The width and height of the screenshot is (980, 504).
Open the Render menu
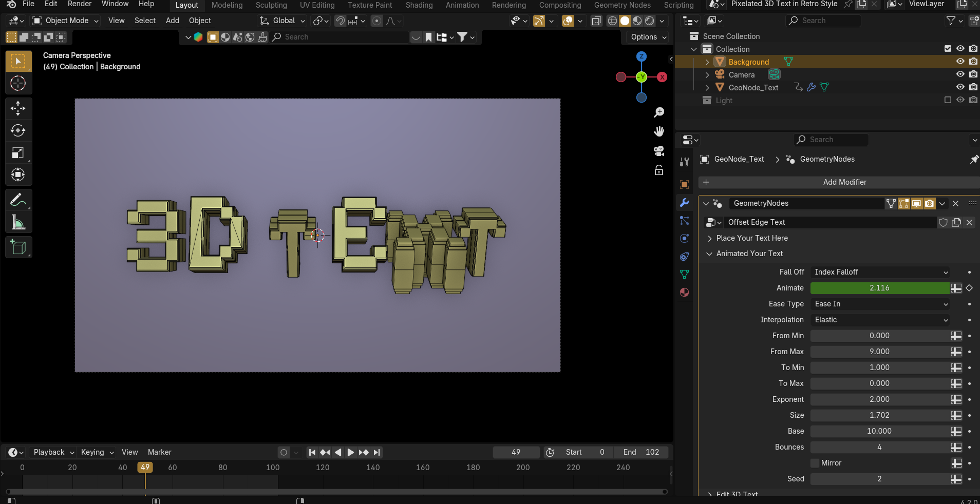pyautogui.click(x=80, y=4)
